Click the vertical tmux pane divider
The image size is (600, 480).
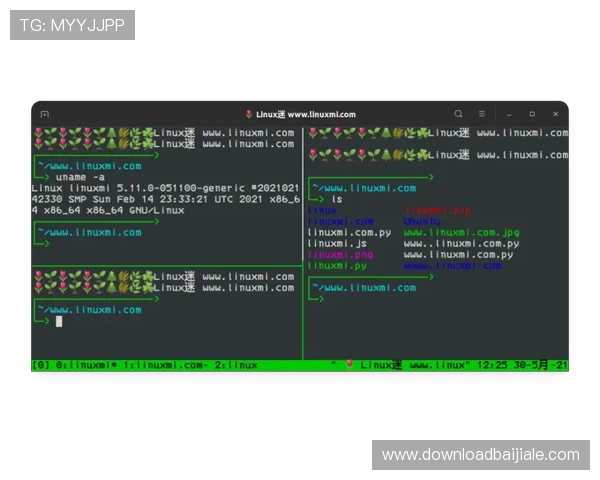click(302, 250)
